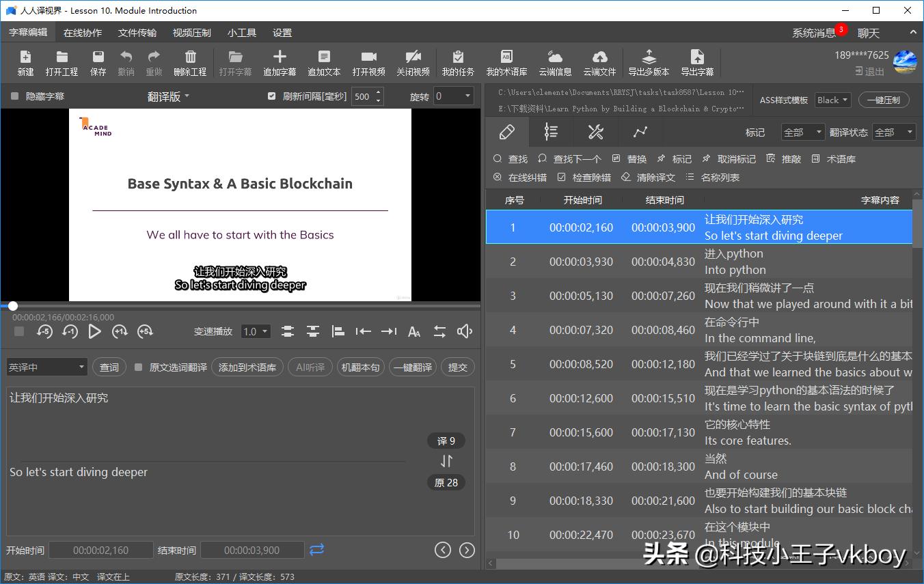Click the 一键翻译 button

(x=413, y=367)
